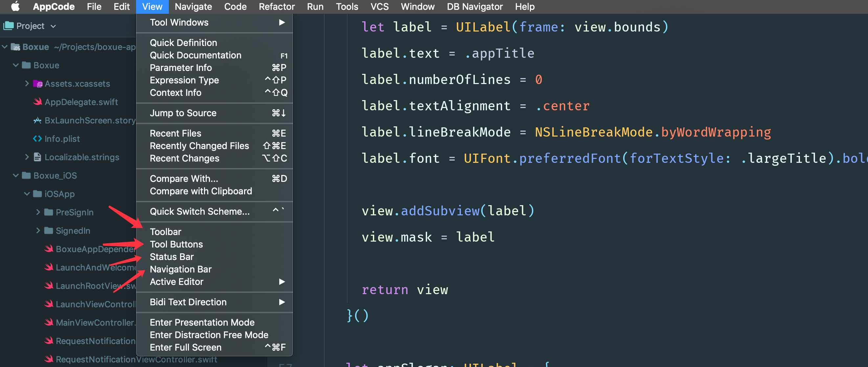
Task: Open the DB Navigator menu
Action: 474,6
